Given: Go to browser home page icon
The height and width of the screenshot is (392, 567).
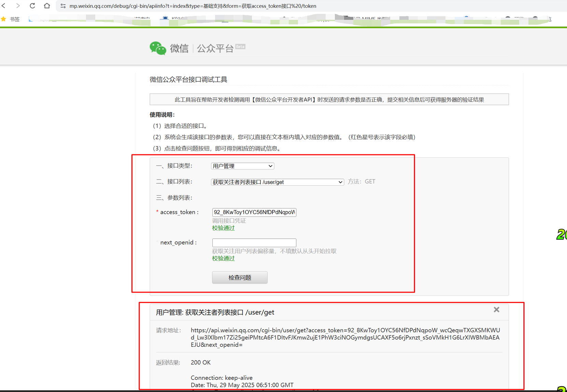Looking at the screenshot, I should coord(47,6).
